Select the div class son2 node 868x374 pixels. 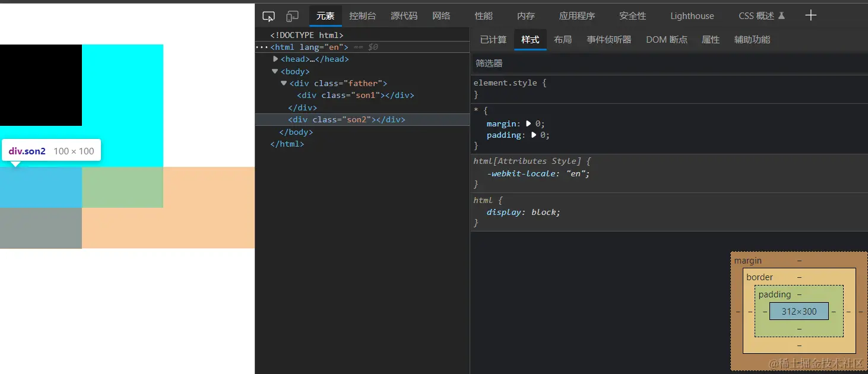point(346,119)
